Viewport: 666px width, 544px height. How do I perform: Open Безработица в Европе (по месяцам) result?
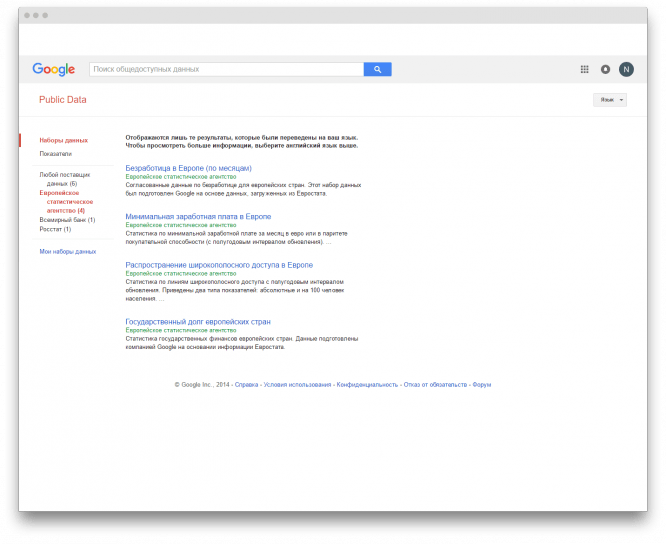pyautogui.click(x=189, y=168)
